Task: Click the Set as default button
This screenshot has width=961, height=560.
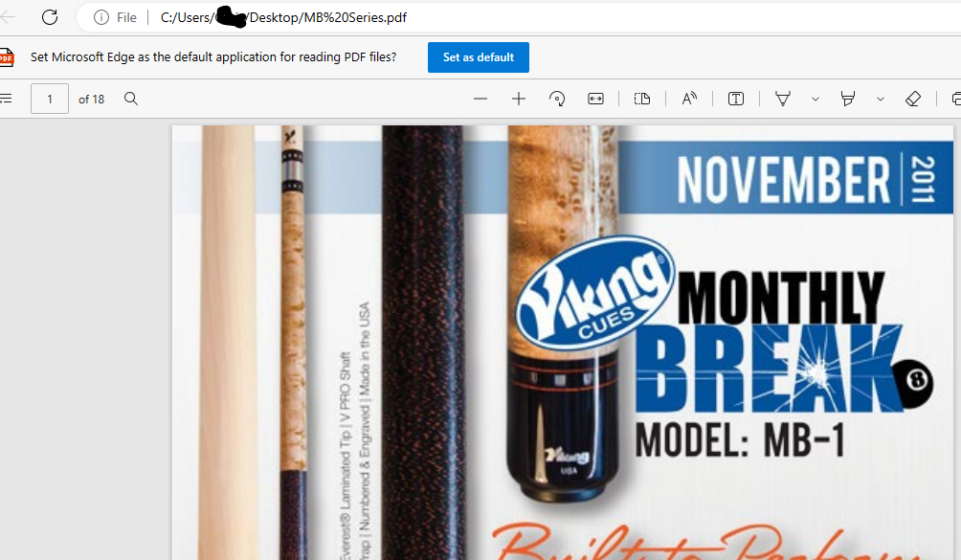Action: point(478,57)
